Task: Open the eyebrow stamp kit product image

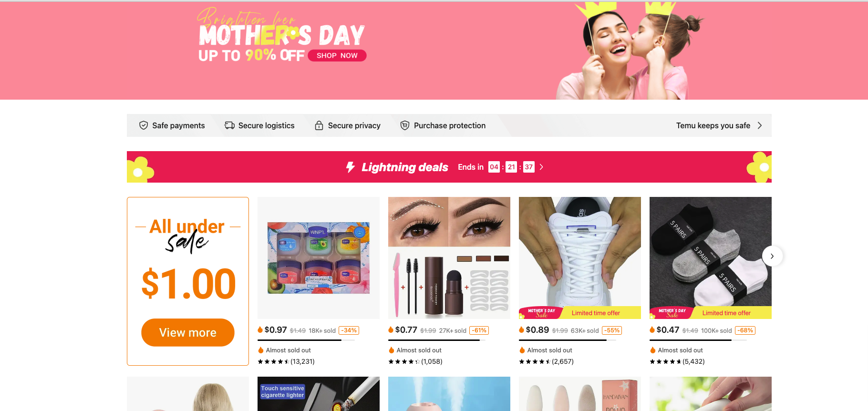Action: (x=449, y=258)
